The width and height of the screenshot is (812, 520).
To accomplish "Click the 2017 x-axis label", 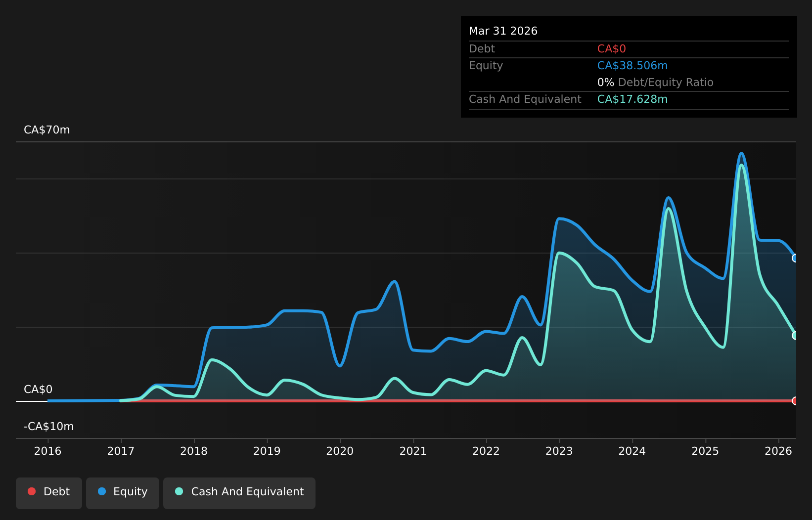I will tap(121, 451).
